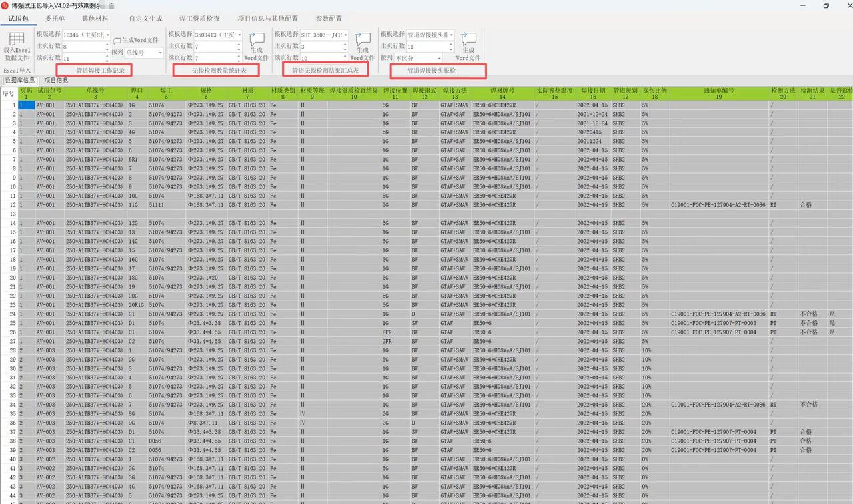Viewport: 853px width, 504px height.
Task: Switch to the 委托单 tab
Action: pyautogui.click(x=55, y=19)
